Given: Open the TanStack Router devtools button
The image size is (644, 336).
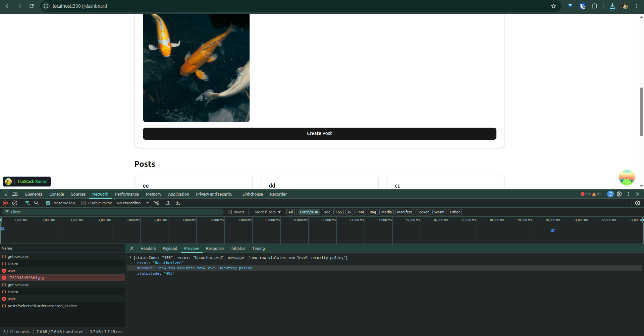Looking at the screenshot, I should click(27, 181).
